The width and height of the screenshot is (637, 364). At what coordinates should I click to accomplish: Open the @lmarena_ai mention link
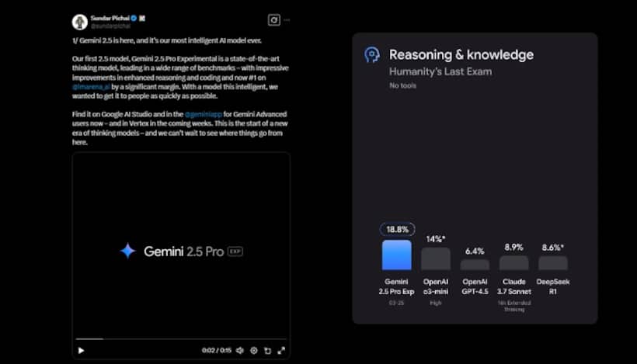tap(91, 87)
